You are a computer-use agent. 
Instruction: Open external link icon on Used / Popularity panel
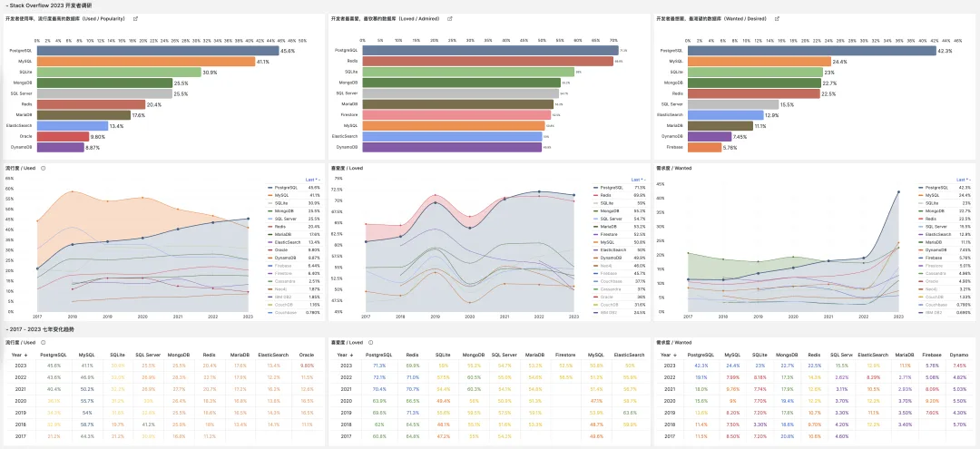pos(135,19)
